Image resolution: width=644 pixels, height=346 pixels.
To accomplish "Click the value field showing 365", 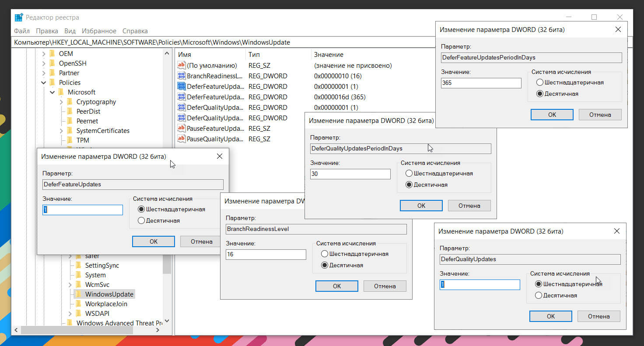I will 481,83.
